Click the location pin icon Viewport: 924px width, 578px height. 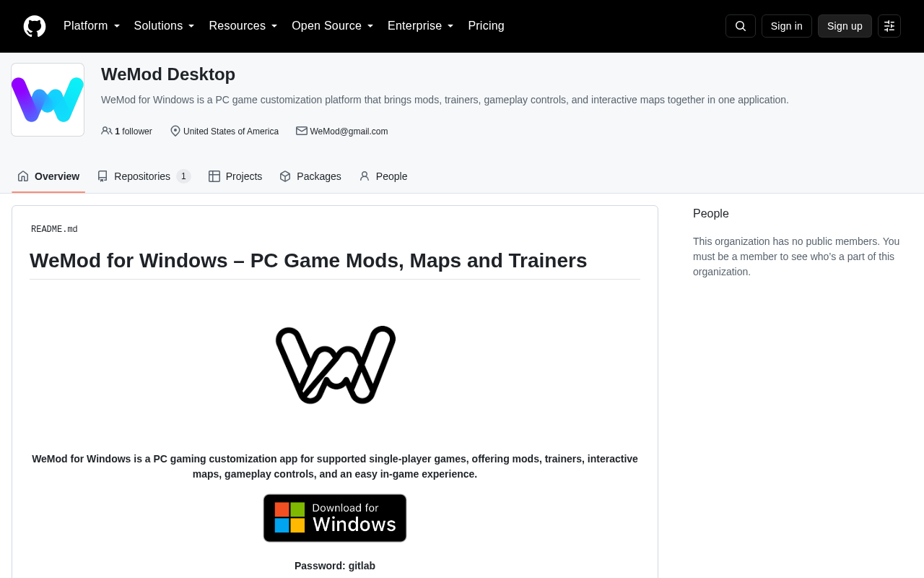tap(175, 131)
